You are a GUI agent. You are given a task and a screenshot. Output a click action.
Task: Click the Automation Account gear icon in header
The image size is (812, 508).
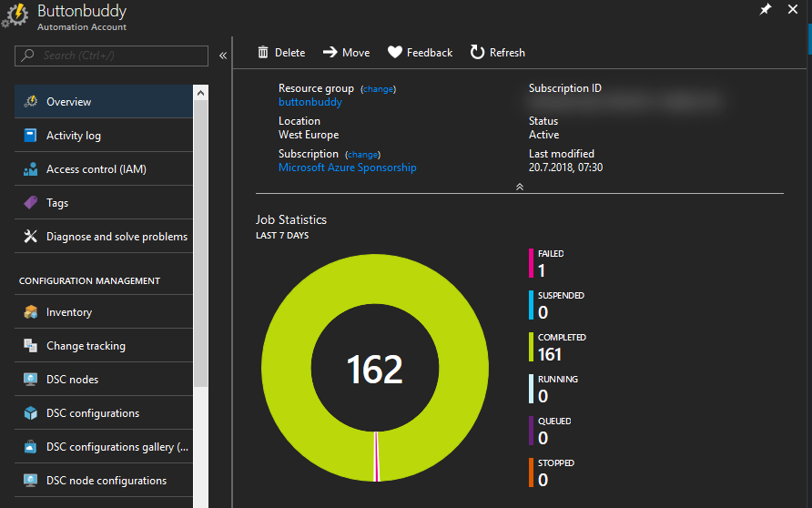coord(15,15)
